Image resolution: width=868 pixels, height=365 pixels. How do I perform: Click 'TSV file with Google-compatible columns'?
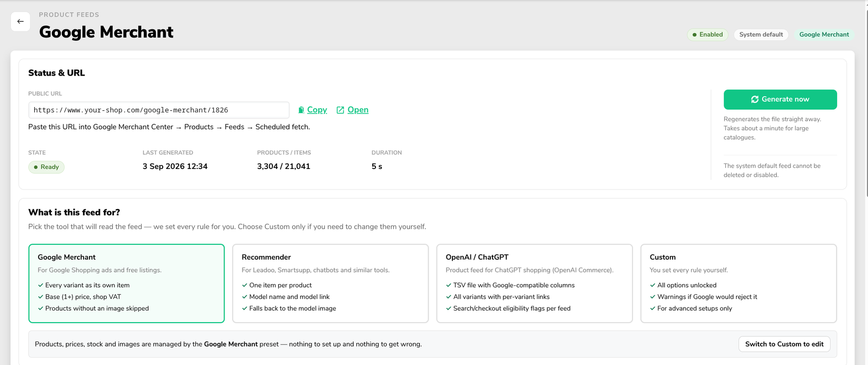[x=514, y=285]
